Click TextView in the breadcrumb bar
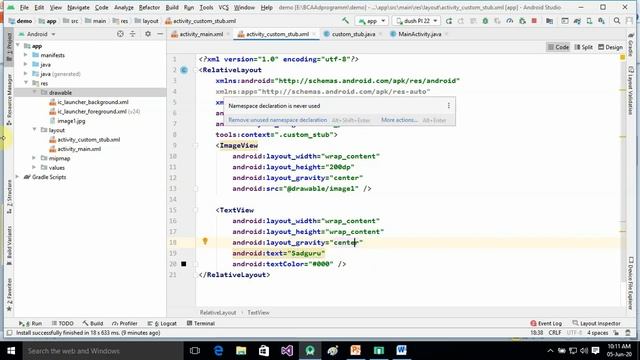640x360 pixels. (x=258, y=312)
